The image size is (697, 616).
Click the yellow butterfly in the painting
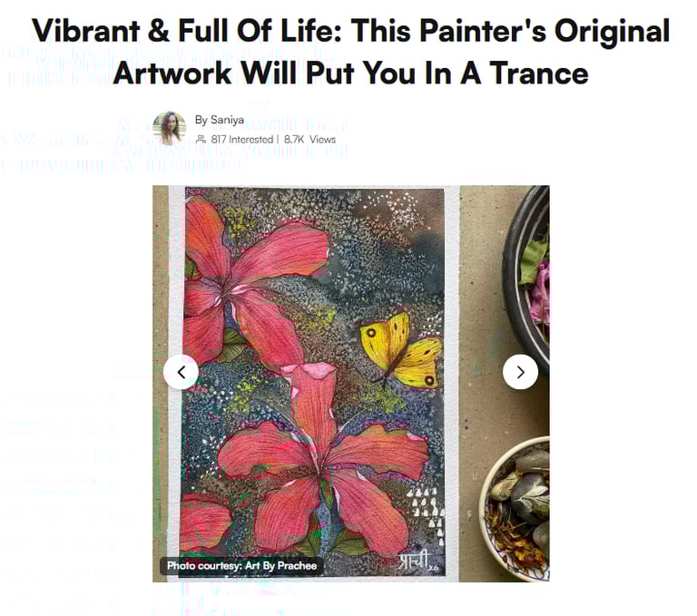point(401,350)
